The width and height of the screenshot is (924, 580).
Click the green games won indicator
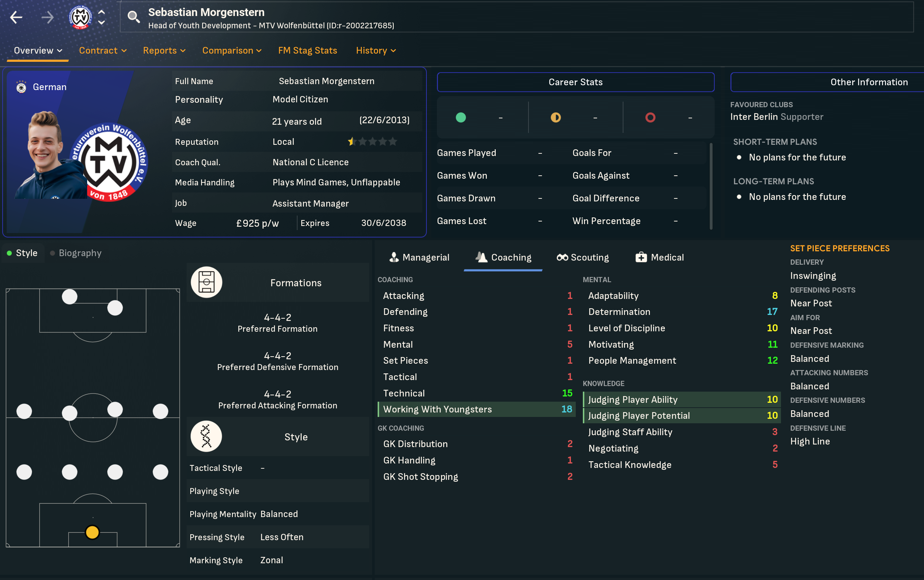460,117
